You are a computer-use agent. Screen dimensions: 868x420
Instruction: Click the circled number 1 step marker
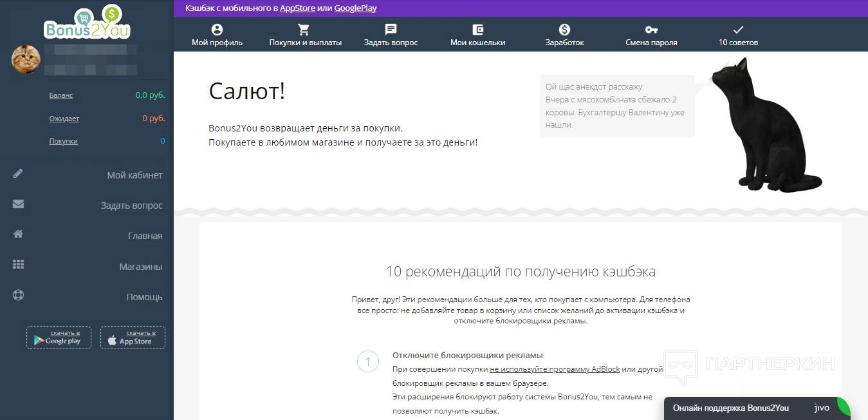pos(368,362)
